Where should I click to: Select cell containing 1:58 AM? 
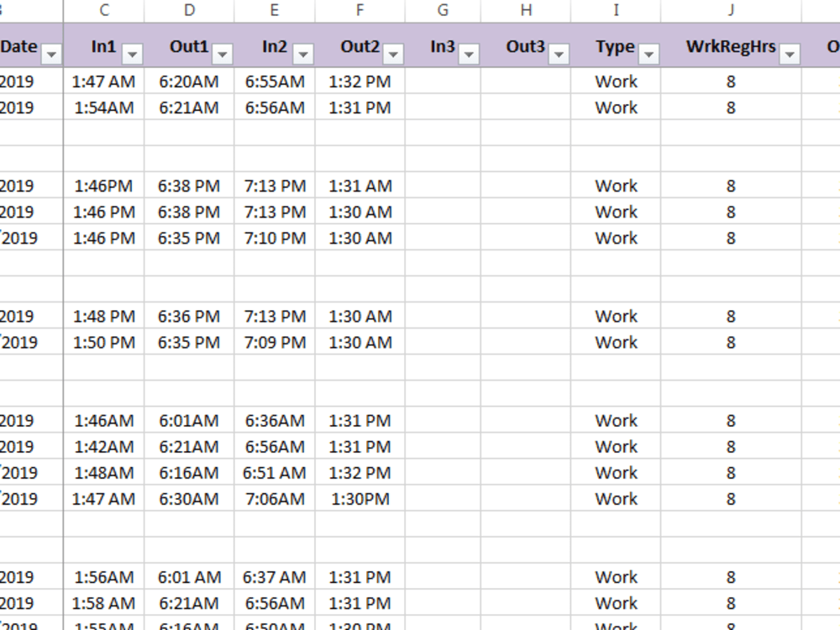point(104,603)
